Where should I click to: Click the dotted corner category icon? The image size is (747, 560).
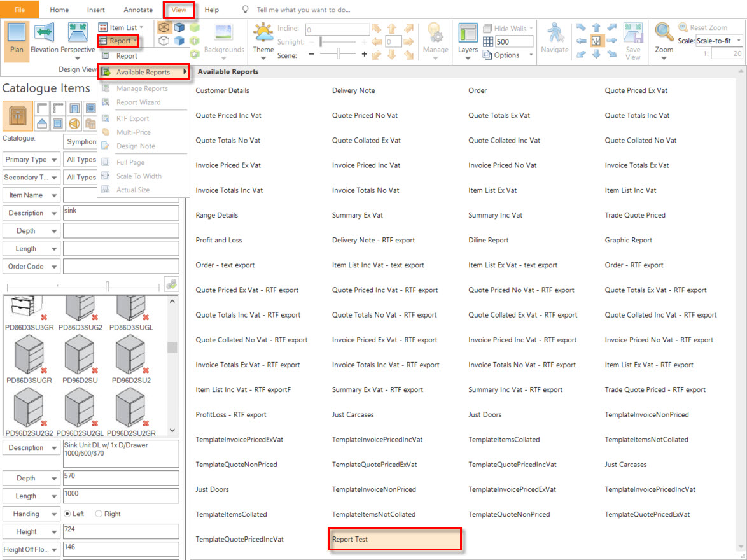pyautogui.click(x=58, y=108)
